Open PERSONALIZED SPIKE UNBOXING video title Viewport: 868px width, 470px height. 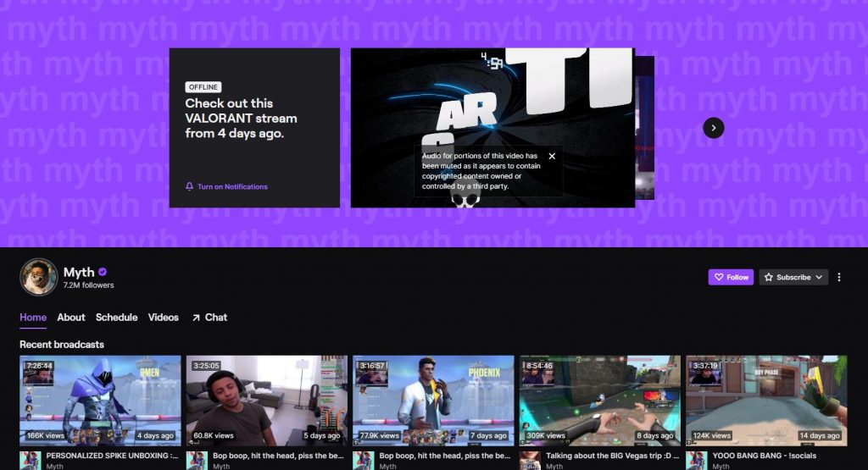tap(112, 456)
